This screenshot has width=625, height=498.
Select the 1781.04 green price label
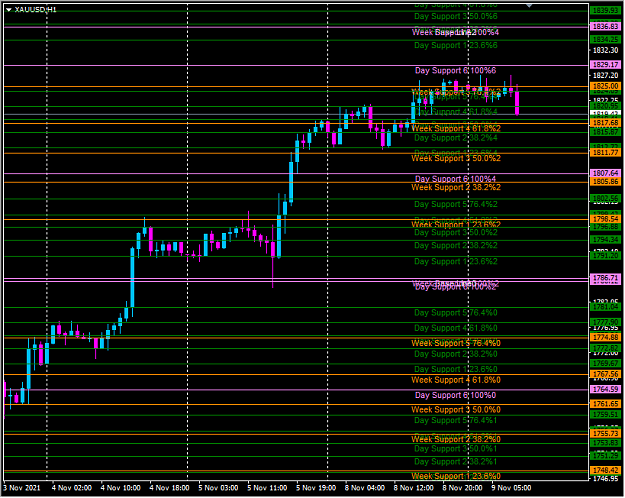point(605,307)
